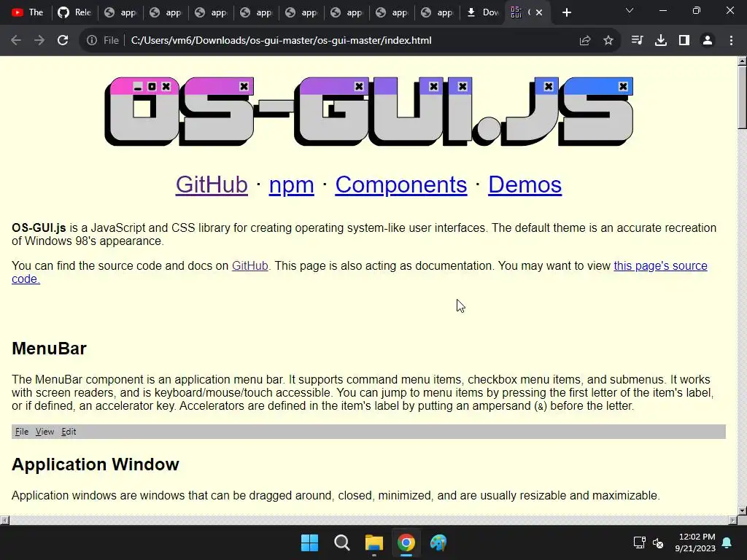Click the horizontal scrollbar right arrow
This screenshot has width=747, height=560.
coord(733,520)
